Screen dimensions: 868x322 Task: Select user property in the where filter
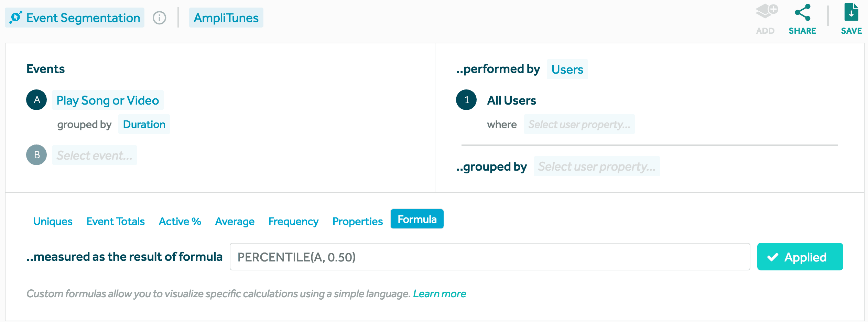click(579, 124)
